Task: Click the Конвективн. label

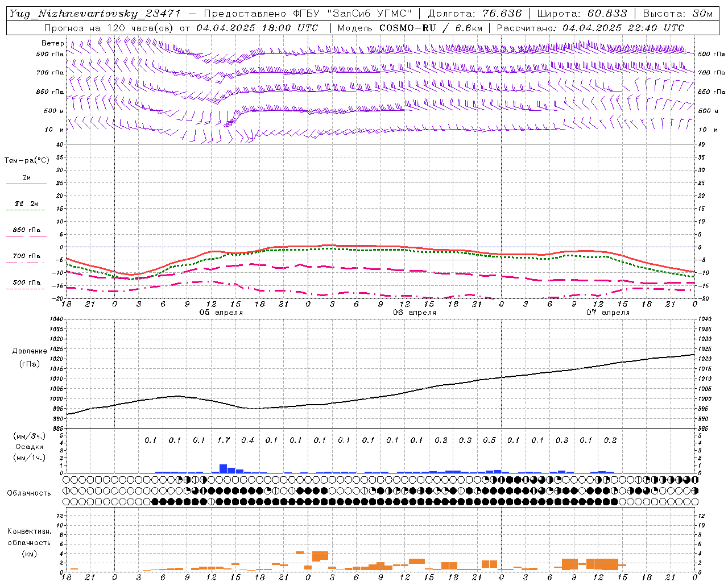Action: 29,531
